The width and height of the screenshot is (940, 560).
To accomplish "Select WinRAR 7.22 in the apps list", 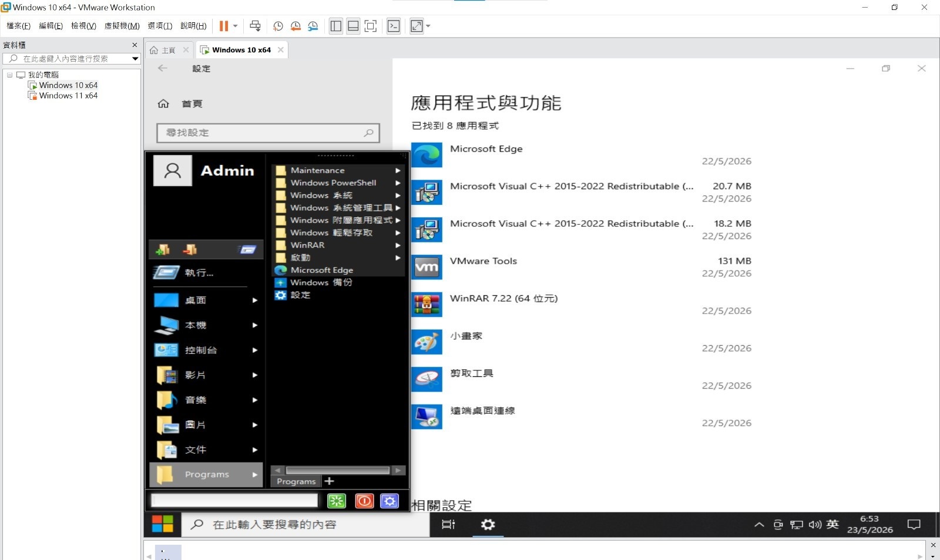I will (582, 305).
